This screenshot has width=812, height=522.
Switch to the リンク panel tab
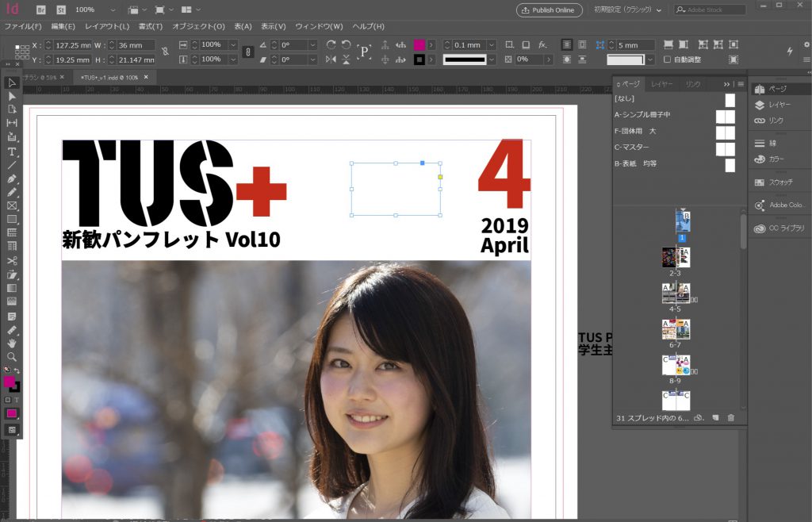(x=693, y=84)
